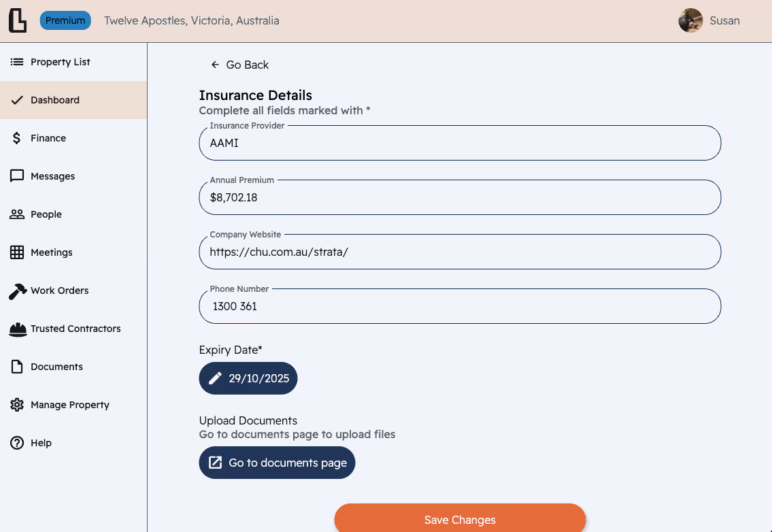The image size is (772, 532).
Task: Open Manage Property settings
Action: pyautogui.click(x=73, y=405)
